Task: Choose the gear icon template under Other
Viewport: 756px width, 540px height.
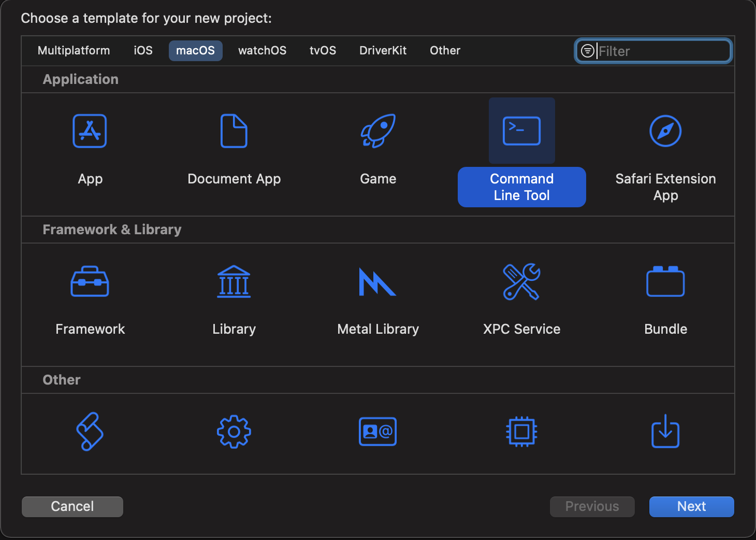Action: click(234, 432)
